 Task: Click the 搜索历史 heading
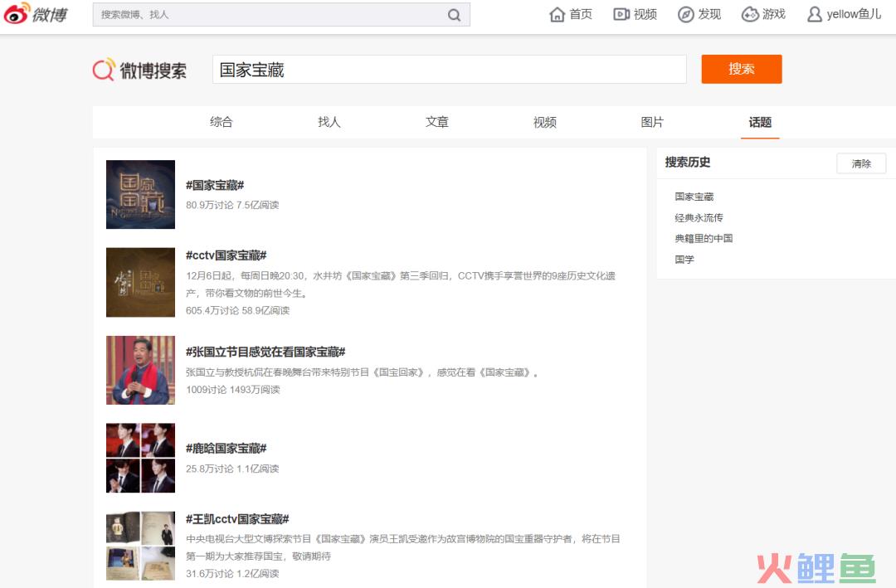tap(688, 163)
